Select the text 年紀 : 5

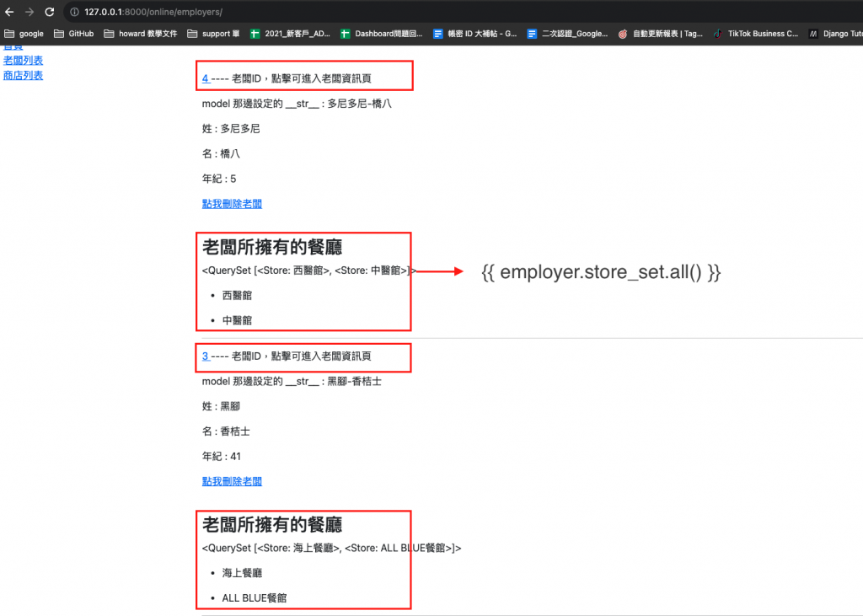219,179
